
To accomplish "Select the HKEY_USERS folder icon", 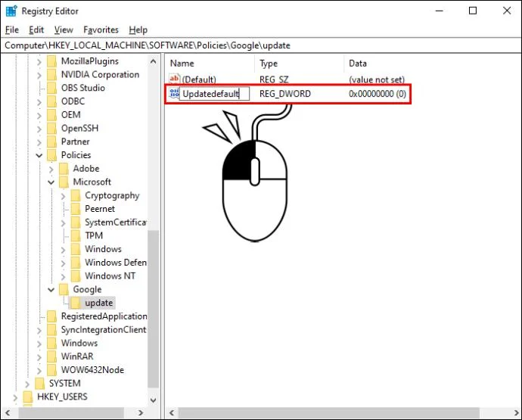I will (x=28, y=397).
